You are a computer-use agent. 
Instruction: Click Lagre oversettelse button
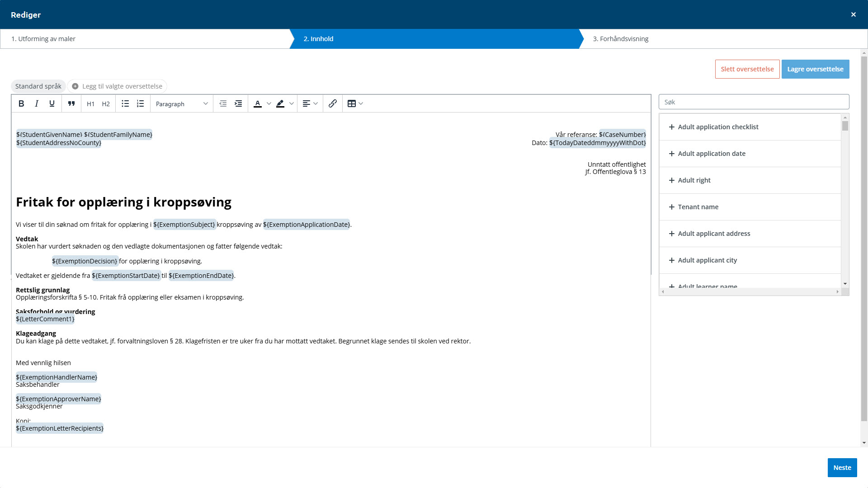click(815, 69)
